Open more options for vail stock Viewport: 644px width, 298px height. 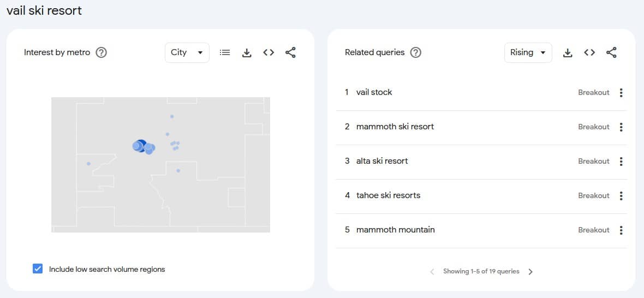(x=621, y=93)
